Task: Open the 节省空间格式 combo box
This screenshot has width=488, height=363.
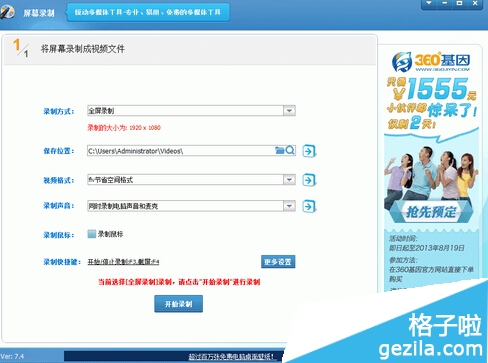Action: [x=191, y=180]
